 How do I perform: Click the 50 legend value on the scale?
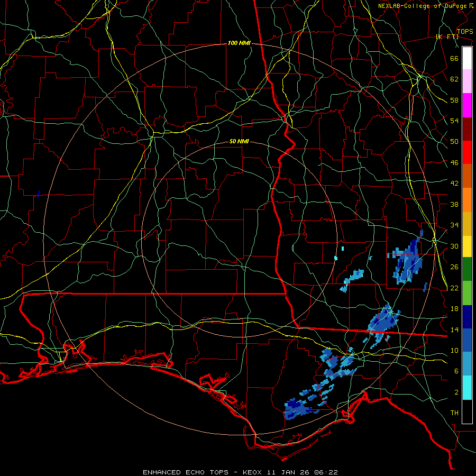click(x=454, y=142)
